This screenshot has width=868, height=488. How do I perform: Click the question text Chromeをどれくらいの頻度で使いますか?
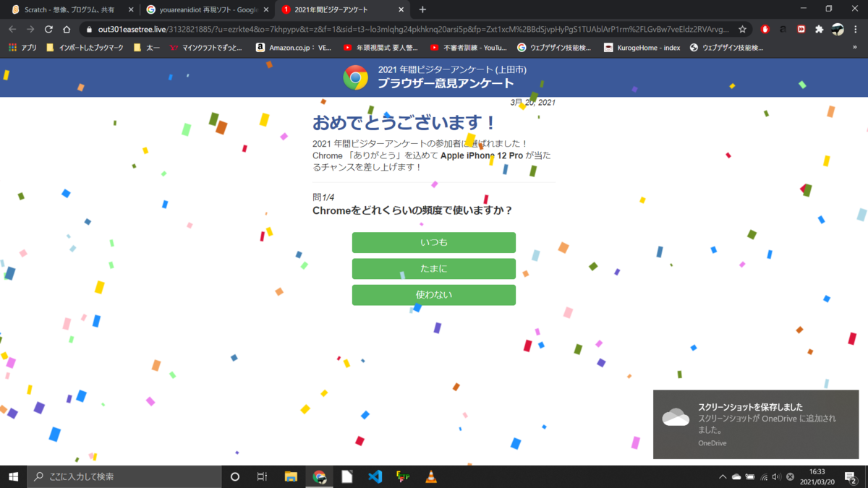tap(412, 210)
